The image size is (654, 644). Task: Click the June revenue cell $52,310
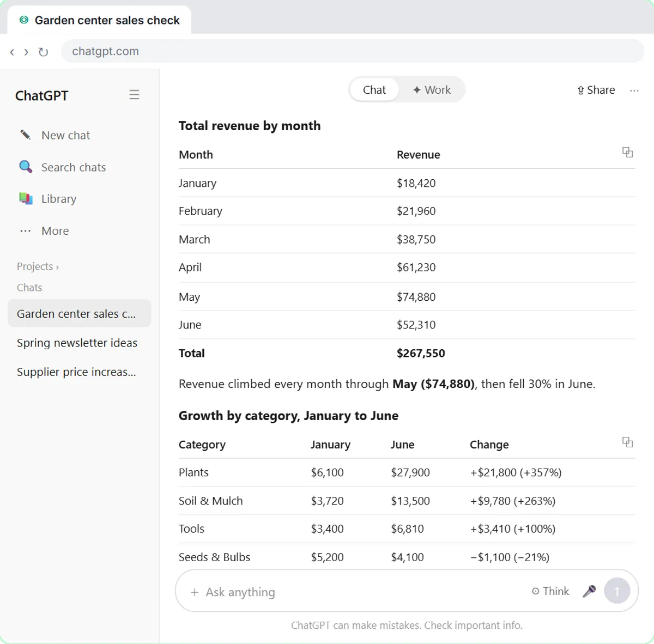pyautogui.click(x=416, y=325)
